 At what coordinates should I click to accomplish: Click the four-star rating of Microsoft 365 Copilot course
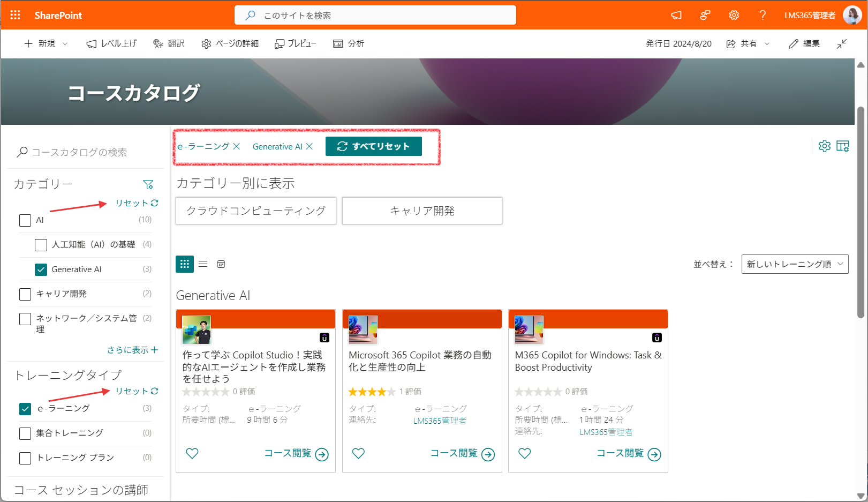pos(372,392)
